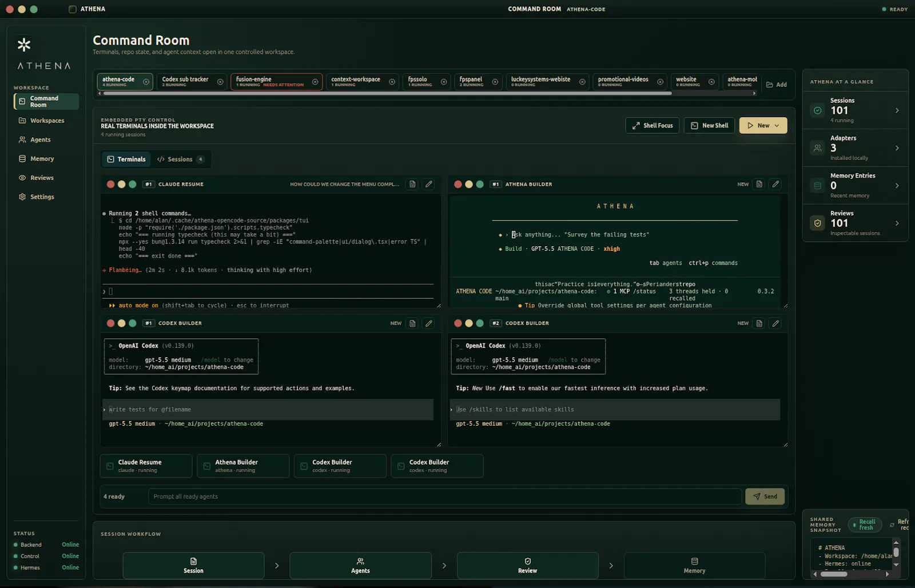
Task: Click resize handle of Codex Builder #2 terminal
Action: [x=785, y=444]
